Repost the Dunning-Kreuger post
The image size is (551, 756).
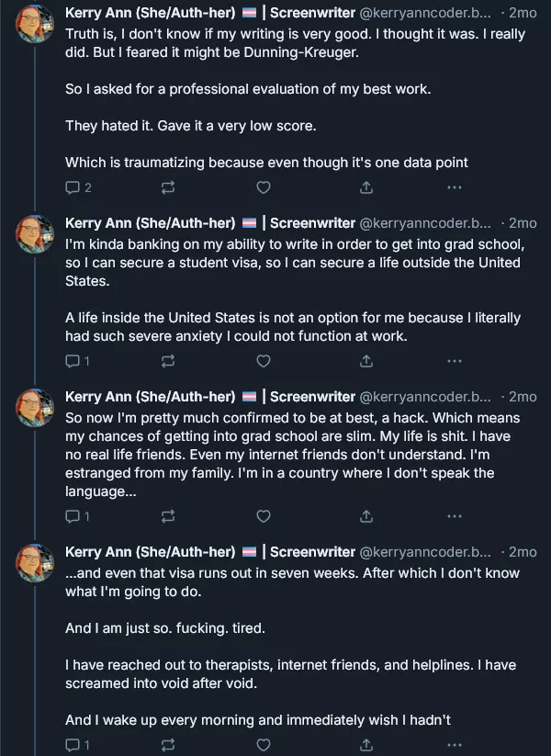coord(168,187)
